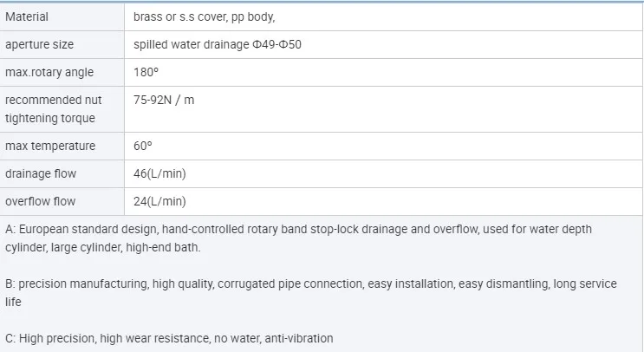Click the recommended nut tightening torque label
This screenshot has height=352, width=644.
50,108
